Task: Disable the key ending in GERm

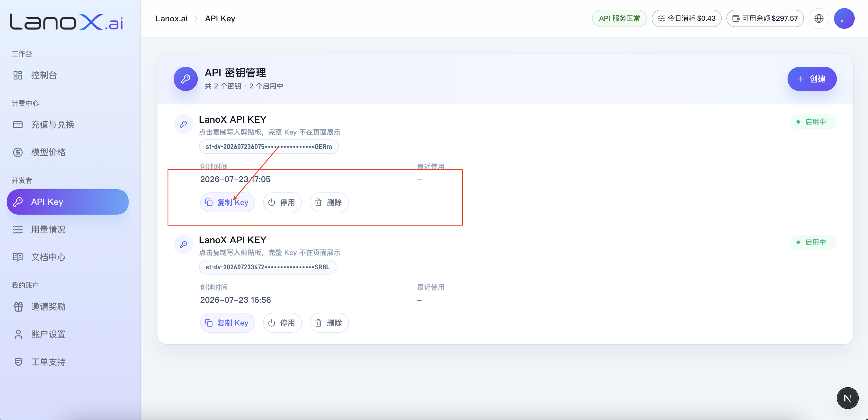Action: point(282,202)
